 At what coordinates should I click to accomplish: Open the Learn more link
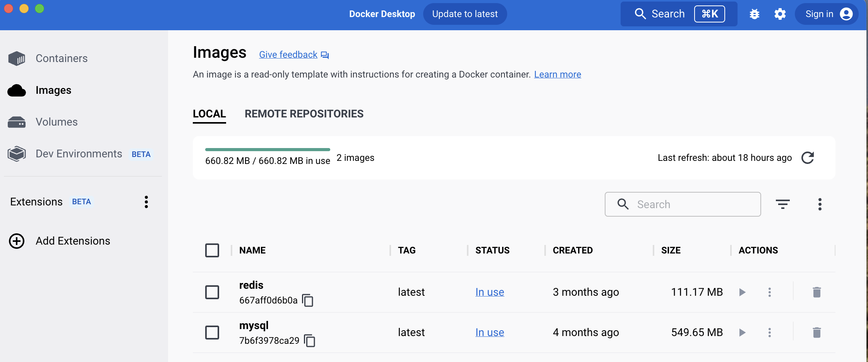click(x=558, y=74)
